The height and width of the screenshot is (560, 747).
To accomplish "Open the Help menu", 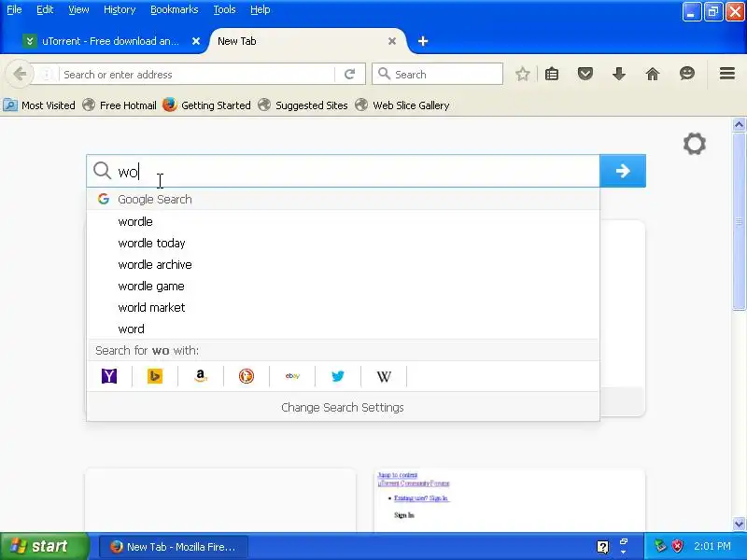I will pos(261,9).
